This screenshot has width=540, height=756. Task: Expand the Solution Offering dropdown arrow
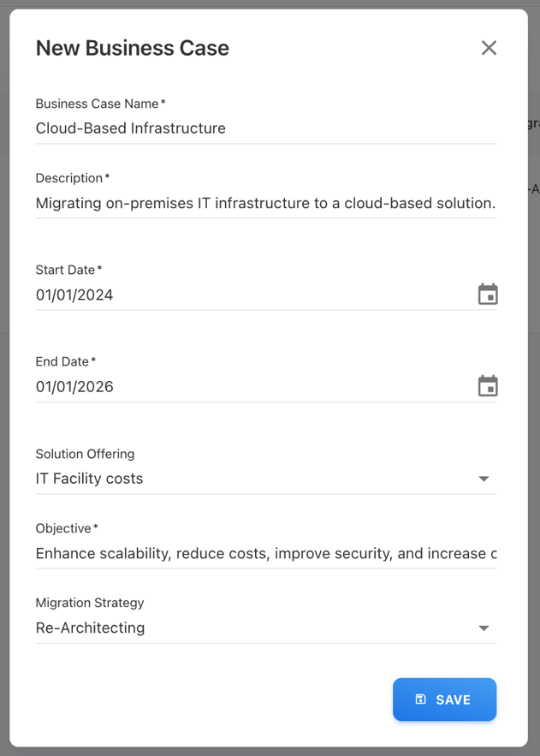tap(484, 479)
